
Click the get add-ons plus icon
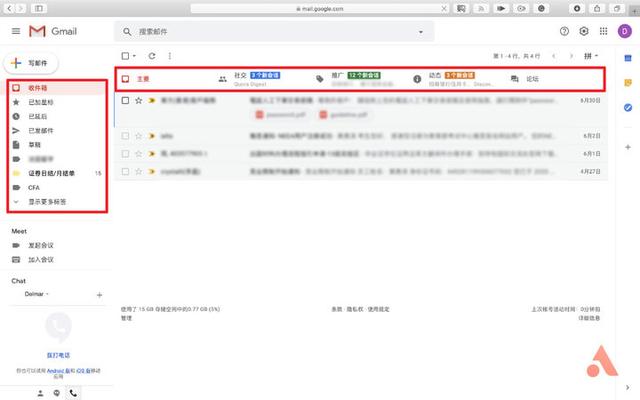[628, 147]
